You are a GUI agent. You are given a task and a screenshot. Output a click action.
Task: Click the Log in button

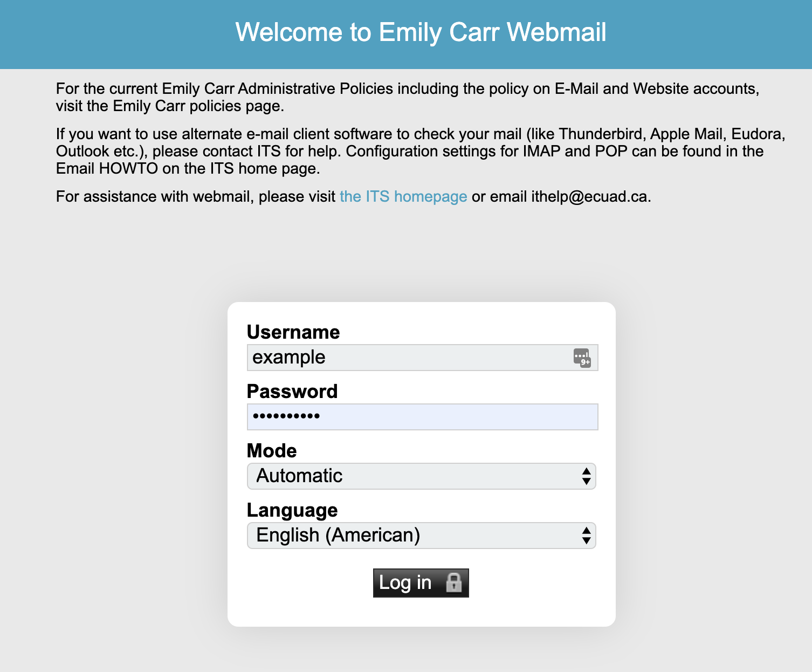[421, 583]
